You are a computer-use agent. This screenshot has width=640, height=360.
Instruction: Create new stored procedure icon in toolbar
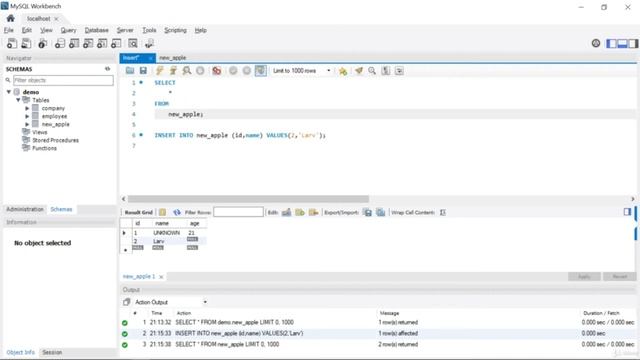click(x=102, y=43)
